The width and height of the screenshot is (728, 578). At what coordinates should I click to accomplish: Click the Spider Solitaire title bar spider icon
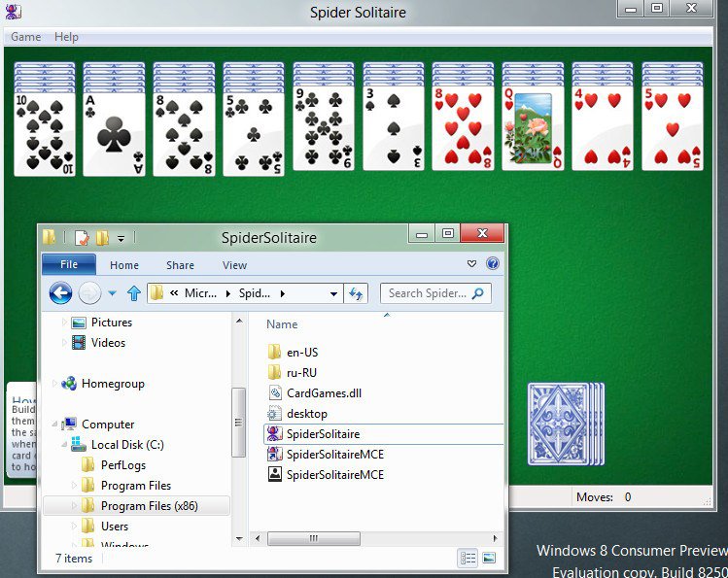pos(13,11)
